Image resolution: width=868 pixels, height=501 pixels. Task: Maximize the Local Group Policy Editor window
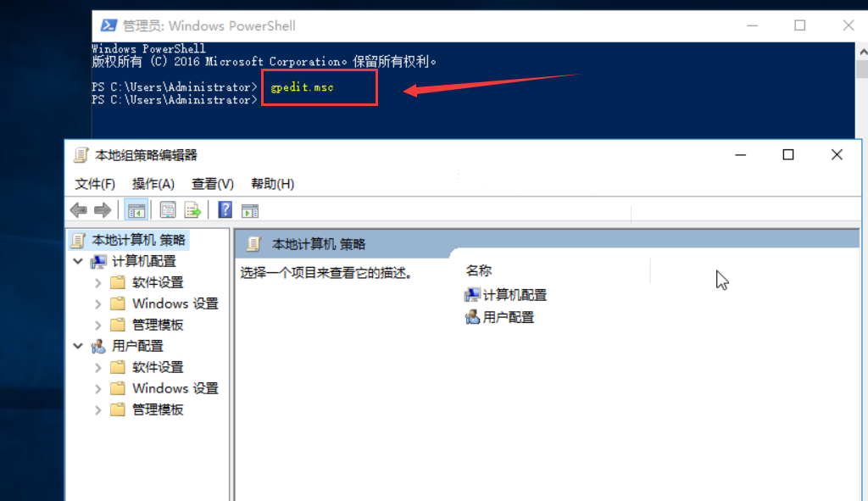[x=788, y=155]
